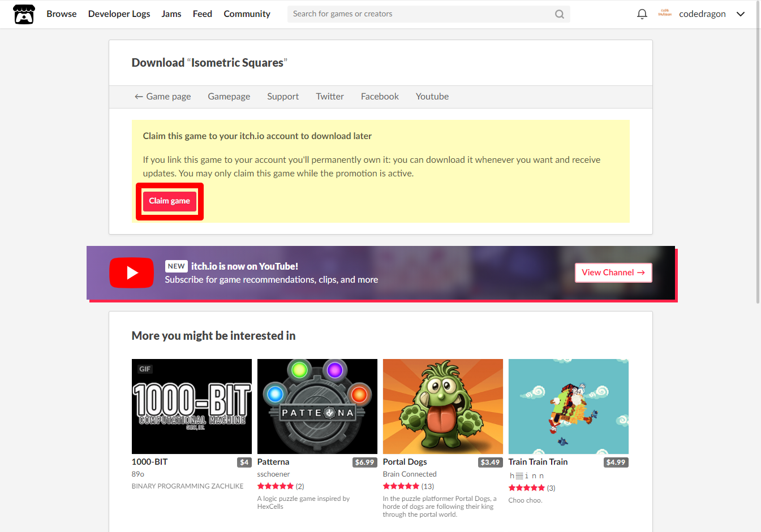Click the NEW badge in YouTube banner

click(176, 266)
